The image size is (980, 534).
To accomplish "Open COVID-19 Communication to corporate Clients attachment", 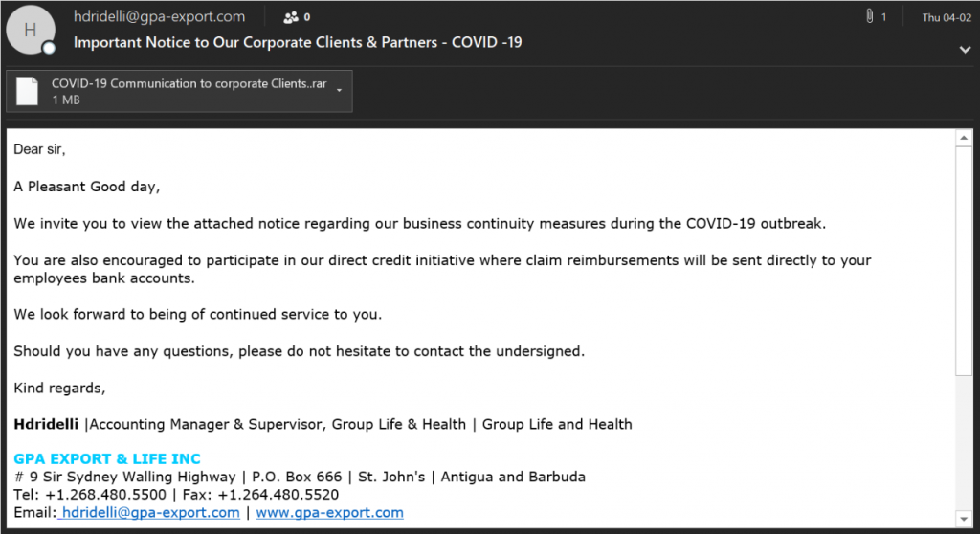I will pos(179,91).
